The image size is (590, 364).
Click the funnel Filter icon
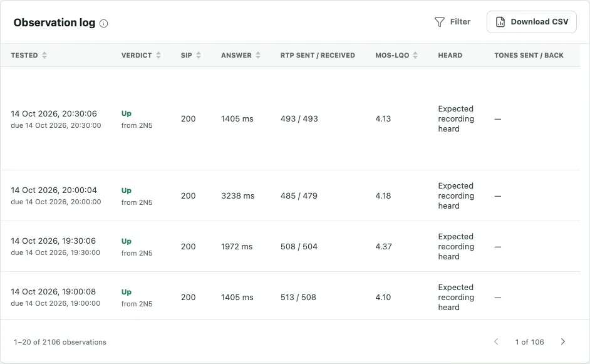tap(440, 22)
